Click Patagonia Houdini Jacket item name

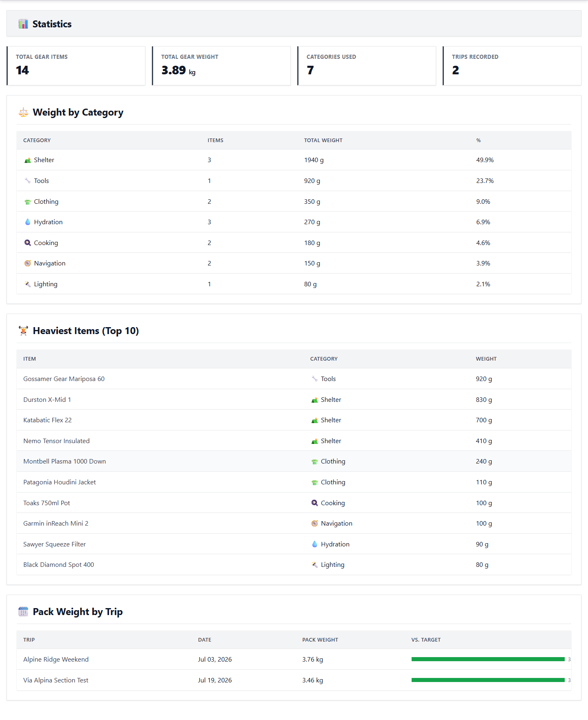tap(60, 482)
